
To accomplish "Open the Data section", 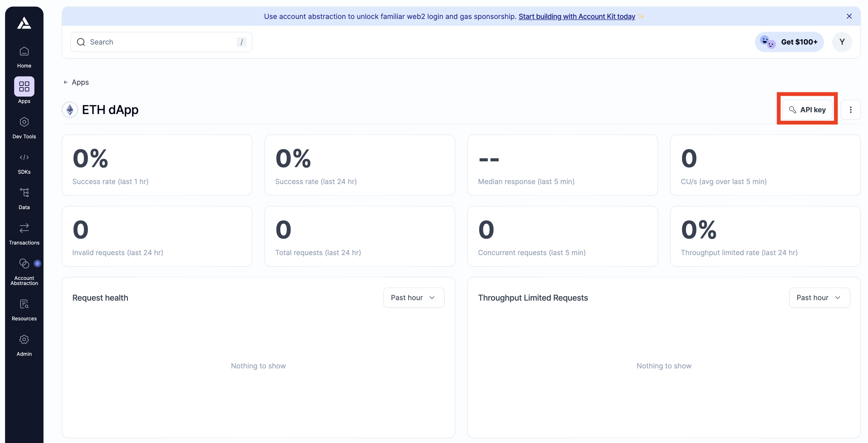I will click(24, 199).
